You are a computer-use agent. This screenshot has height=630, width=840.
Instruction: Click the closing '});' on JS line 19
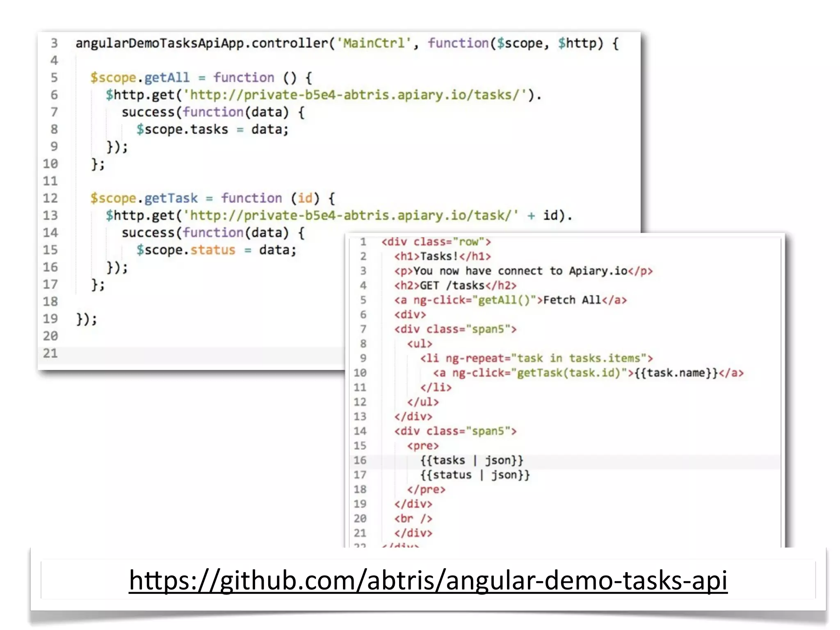tap(87, 319)
